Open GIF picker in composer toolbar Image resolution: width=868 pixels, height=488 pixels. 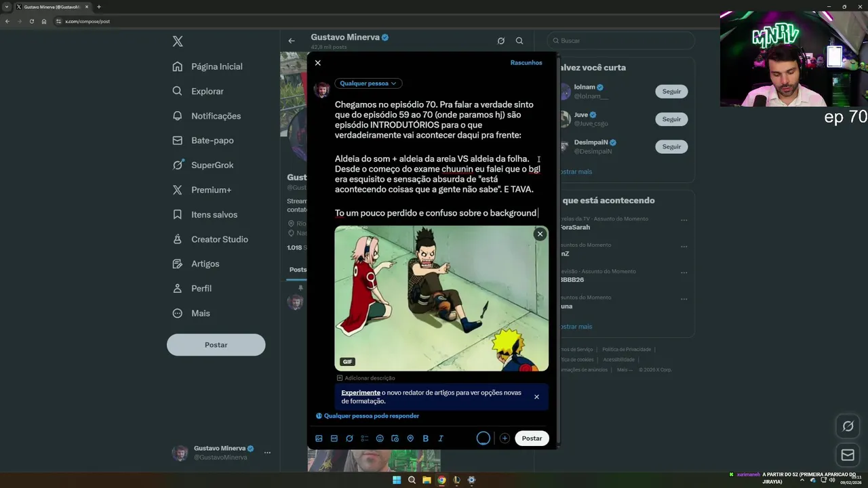pos(334,439)
